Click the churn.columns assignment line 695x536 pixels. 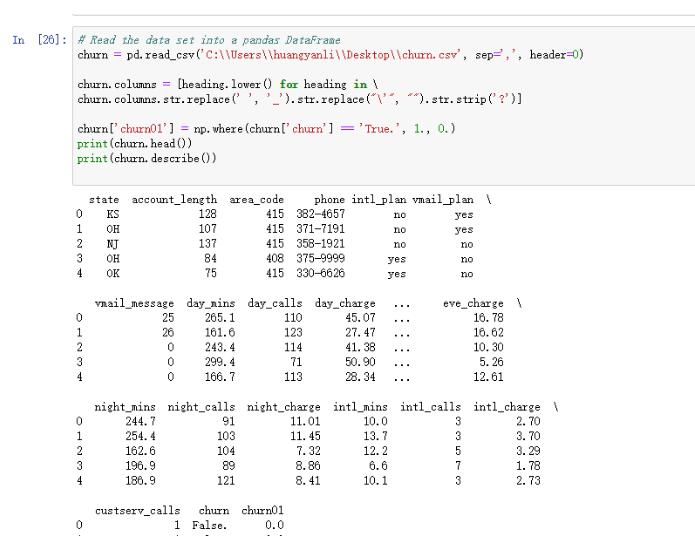227,84
